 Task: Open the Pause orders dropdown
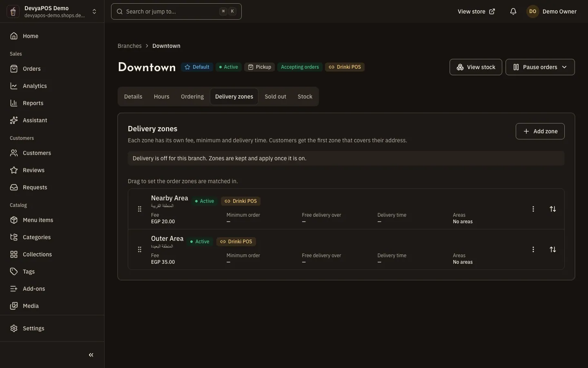pos(540,67)
